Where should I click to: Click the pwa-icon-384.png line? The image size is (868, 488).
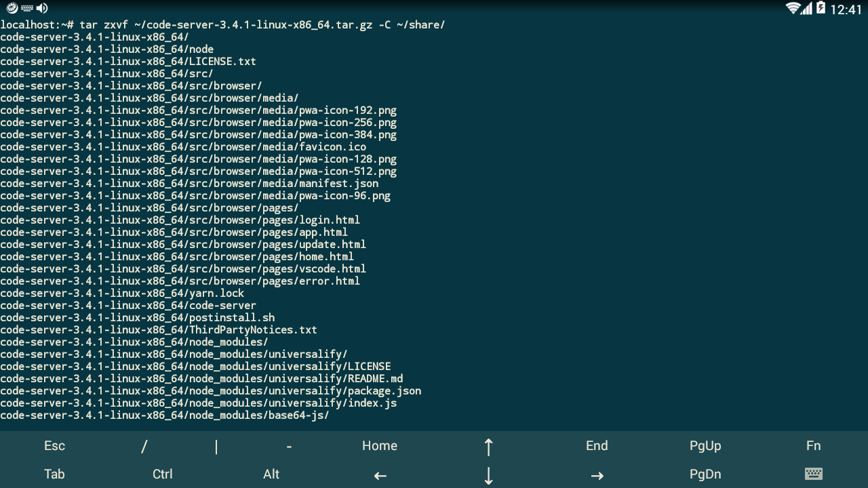[198, 134]
